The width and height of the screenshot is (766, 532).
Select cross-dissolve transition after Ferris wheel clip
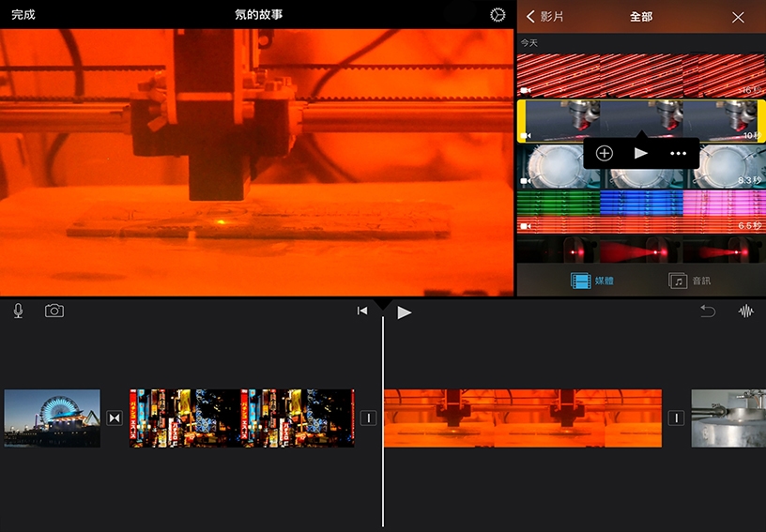[x=115, y=418]
